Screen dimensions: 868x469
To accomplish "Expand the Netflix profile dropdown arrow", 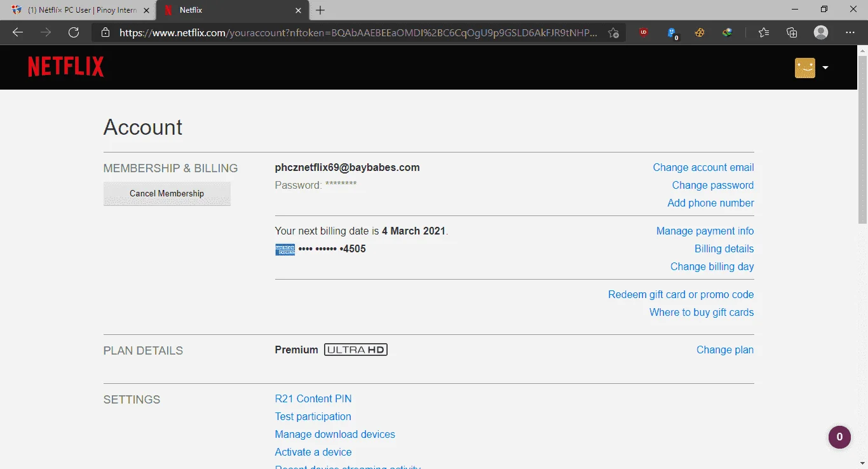I will click(825, 68).
